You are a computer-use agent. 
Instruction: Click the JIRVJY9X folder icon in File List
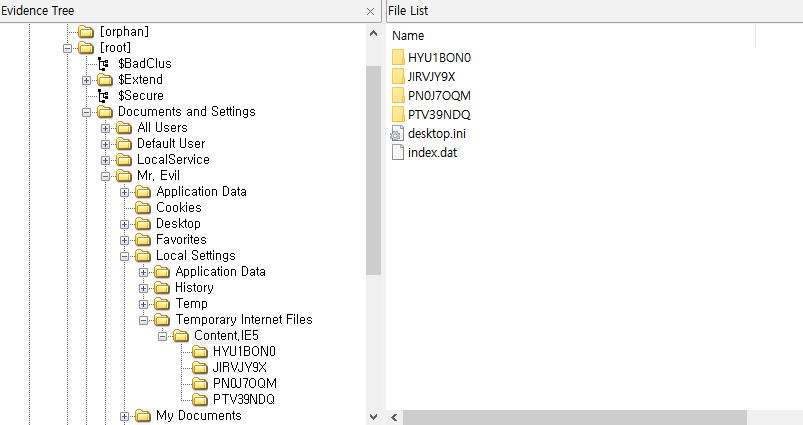[x=398, y=76]
